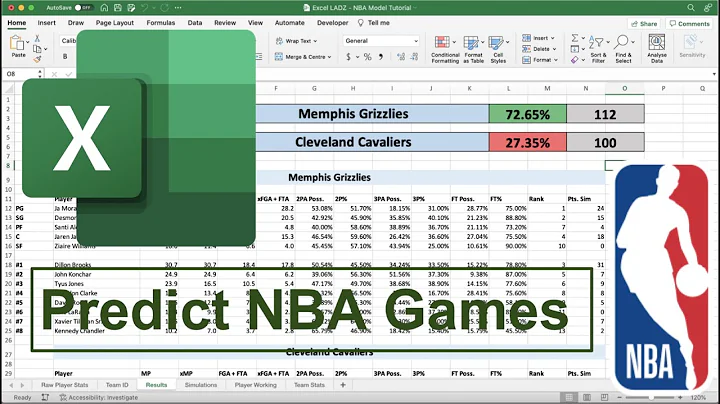
Task: Open Format as Table
Action: point(473,49)
